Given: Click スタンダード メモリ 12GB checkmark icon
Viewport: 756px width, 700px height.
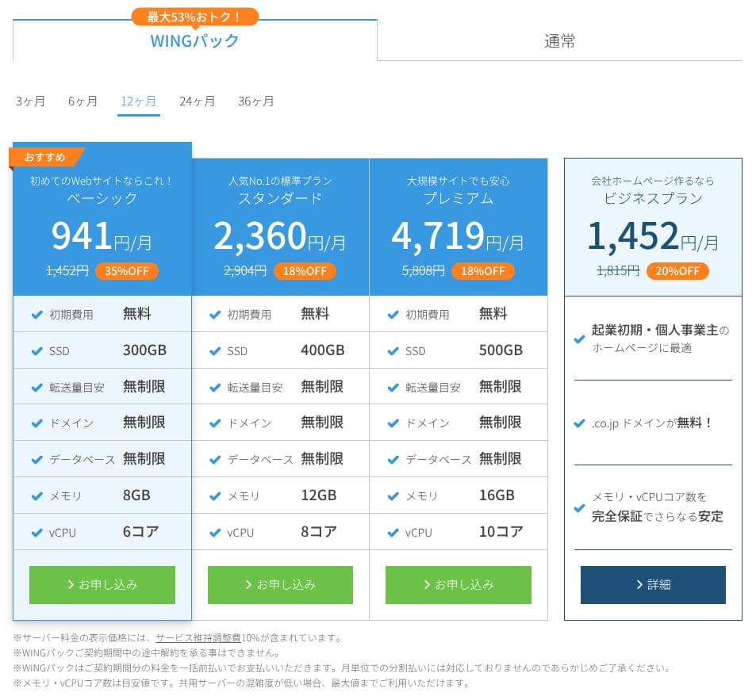Looking at the screenshot, I should pyautogui.click(x=215, y=496).
